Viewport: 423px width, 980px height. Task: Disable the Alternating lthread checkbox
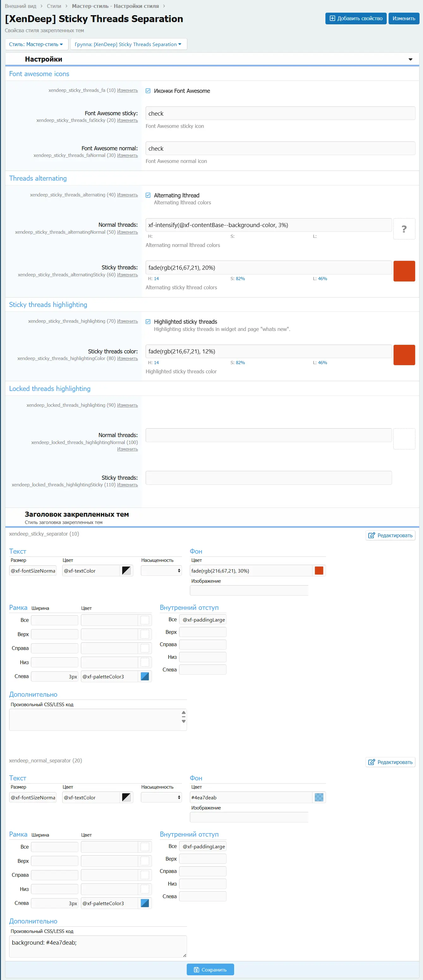click(x=148, y=195)
